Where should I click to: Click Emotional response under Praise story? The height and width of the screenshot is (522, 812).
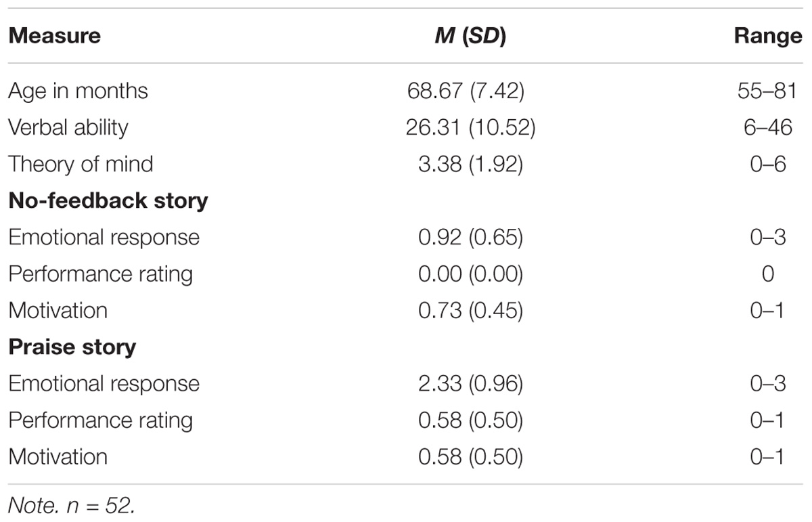point(104,384)
